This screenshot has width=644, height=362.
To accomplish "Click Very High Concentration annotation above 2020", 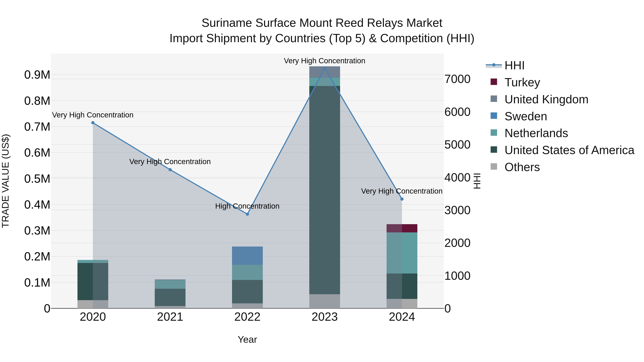I will (93, 115).
